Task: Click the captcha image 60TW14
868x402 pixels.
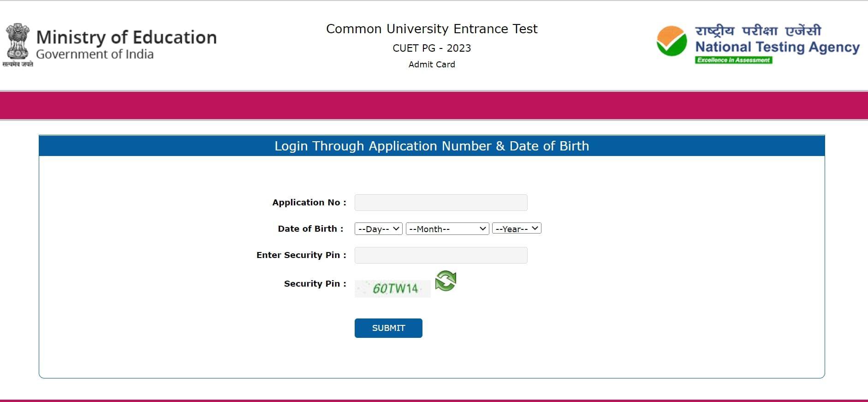Action: (x=392, y=288)
